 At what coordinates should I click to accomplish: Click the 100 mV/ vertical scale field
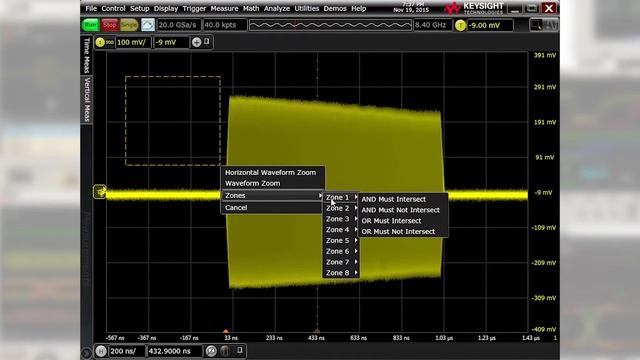tap(133, 42)
